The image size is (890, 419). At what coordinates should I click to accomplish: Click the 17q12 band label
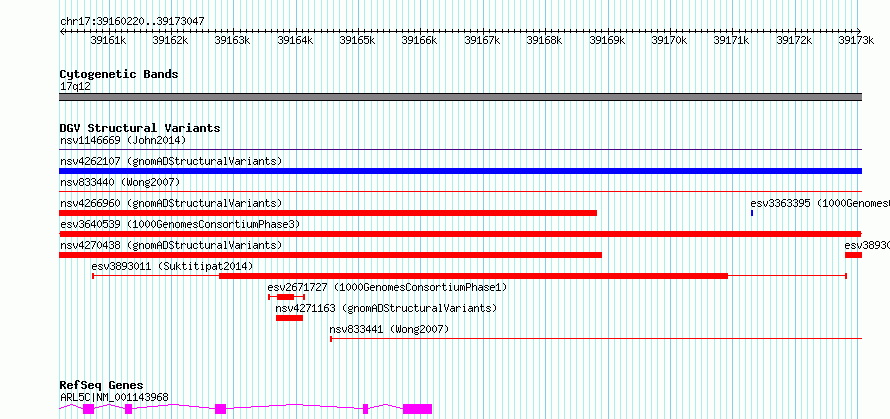(75, 87)
